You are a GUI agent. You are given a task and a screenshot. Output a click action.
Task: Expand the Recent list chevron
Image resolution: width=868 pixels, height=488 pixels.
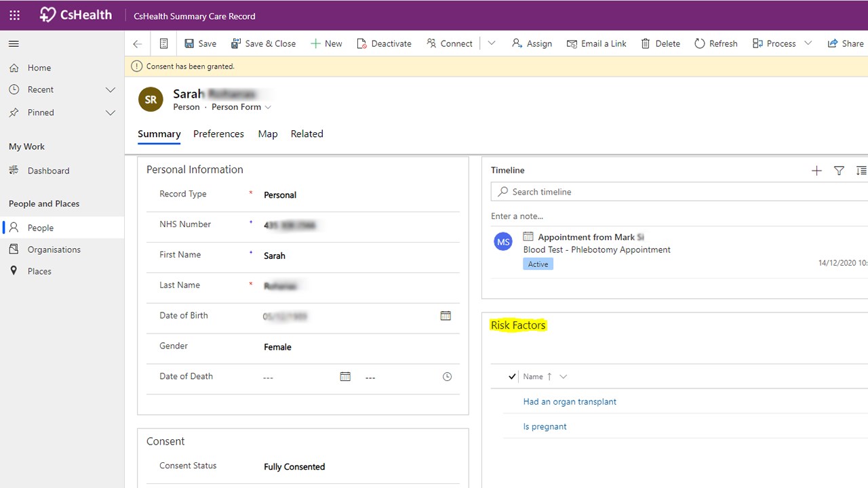[x=111, y=89]
